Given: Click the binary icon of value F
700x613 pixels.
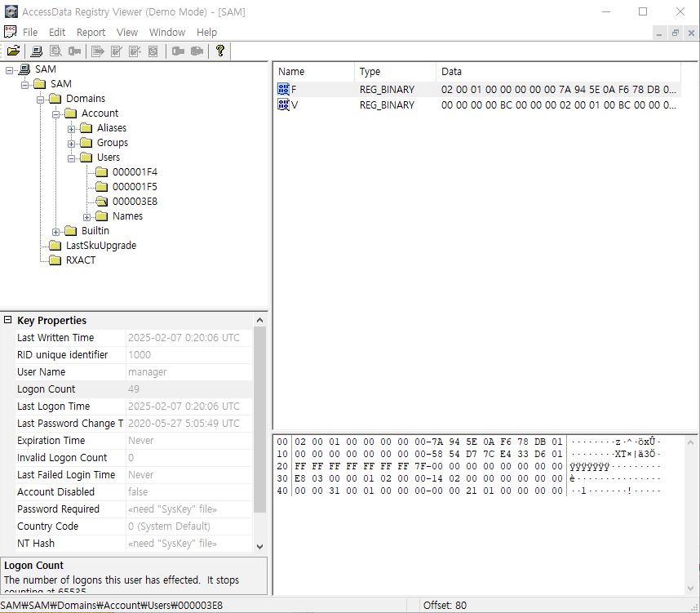Looking at the screenshot, I should point(283,89).
